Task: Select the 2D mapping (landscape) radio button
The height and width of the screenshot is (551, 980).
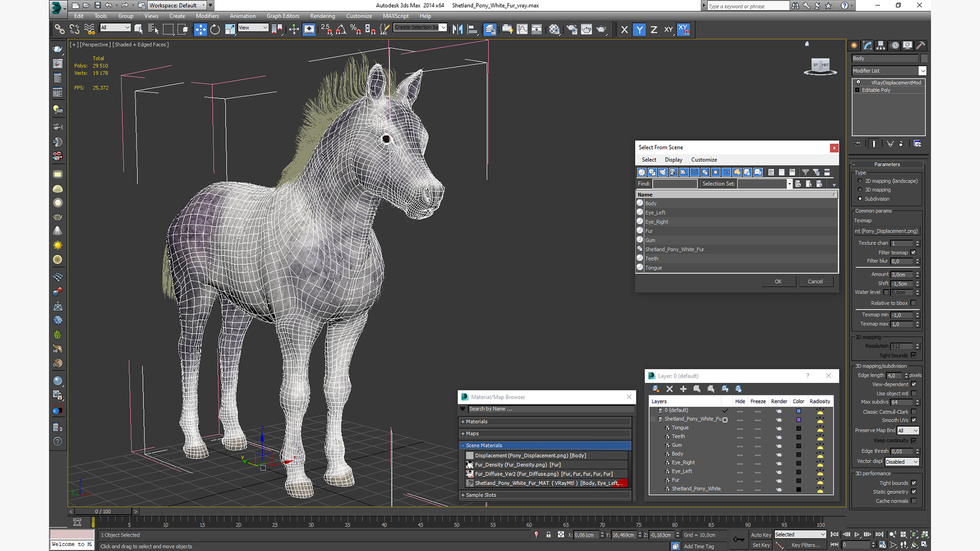Action: [860, 181]
